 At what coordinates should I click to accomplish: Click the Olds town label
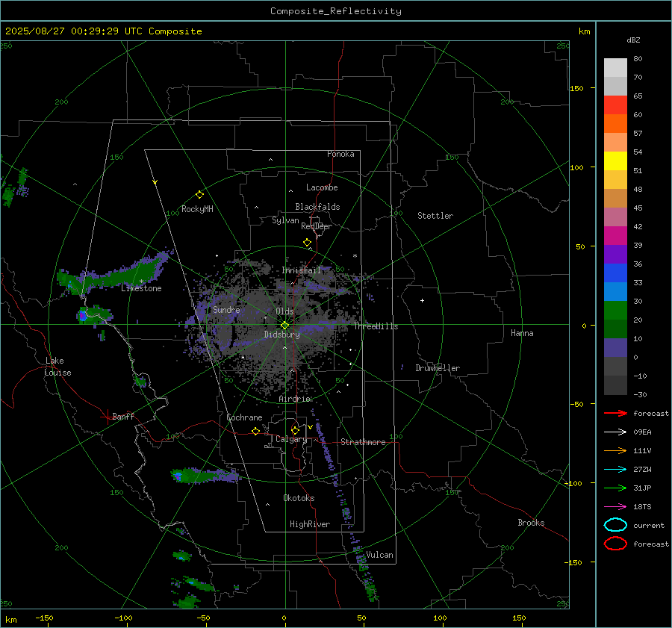(x=284, y=311)
